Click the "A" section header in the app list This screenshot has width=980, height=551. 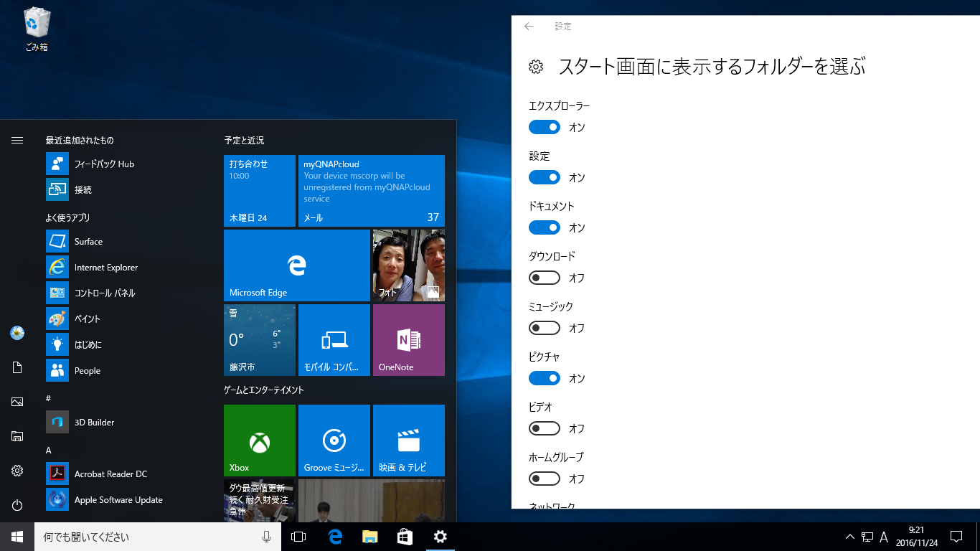pyautogui.click(x=48, y=450)
